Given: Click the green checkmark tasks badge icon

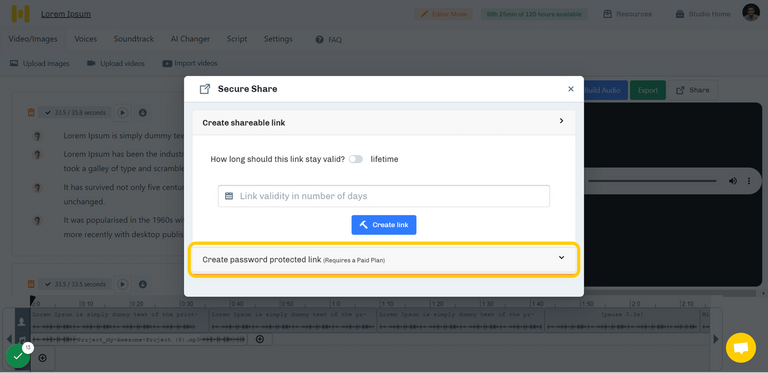Looking at the screenshot, I should click(18, 356).
